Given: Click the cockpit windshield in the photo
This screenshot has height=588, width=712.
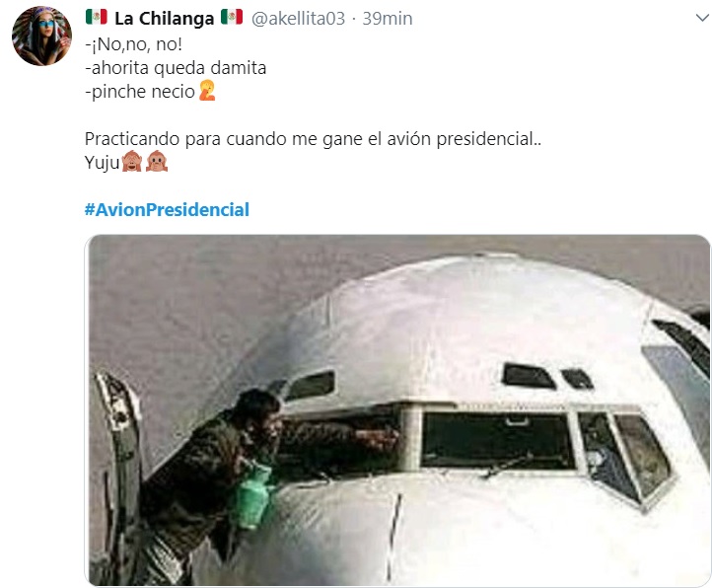Looking at the screenshot, I should tap(498, 441).
